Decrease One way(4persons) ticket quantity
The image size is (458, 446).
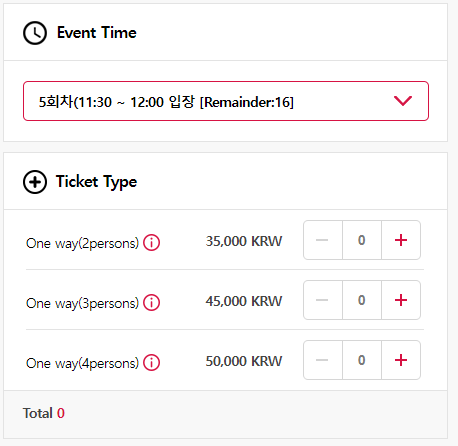click(322, 360)
